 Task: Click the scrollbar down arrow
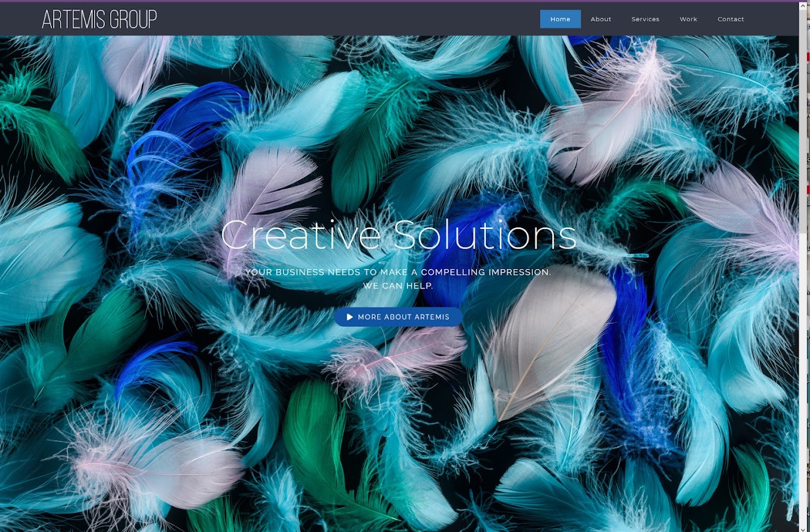(x=804, y=527)
